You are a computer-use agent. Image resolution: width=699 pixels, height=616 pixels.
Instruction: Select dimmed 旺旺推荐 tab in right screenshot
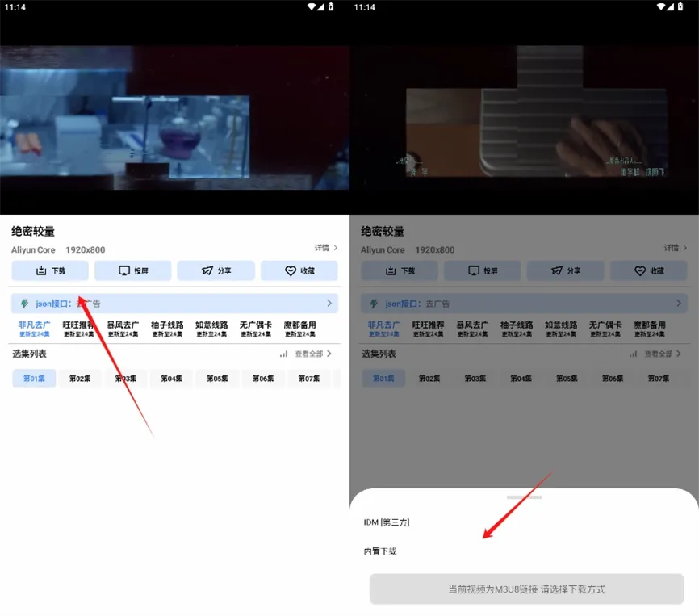pyautogui.click(x=428, y=329)
